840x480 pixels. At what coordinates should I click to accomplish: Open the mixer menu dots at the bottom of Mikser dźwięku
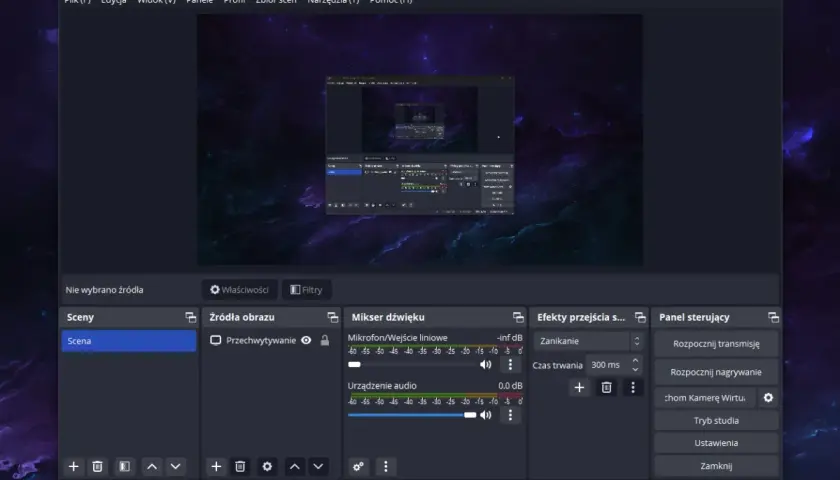(x=386, y=466)
